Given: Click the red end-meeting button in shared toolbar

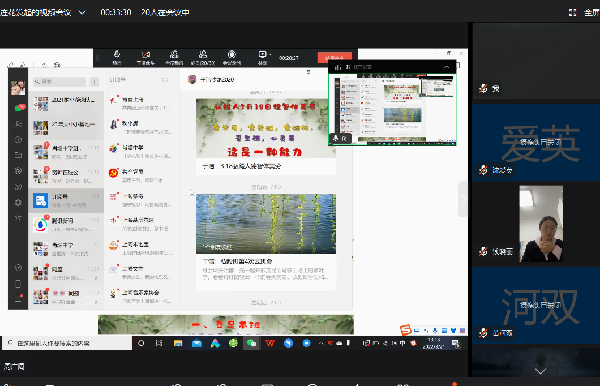Looking at the screenshot, I should pos(334,57).
